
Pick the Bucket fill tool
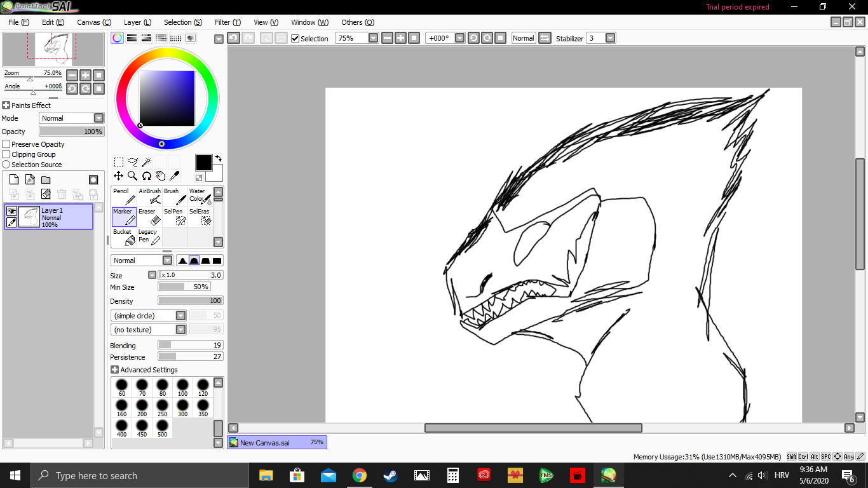click(x=124, y=237)
